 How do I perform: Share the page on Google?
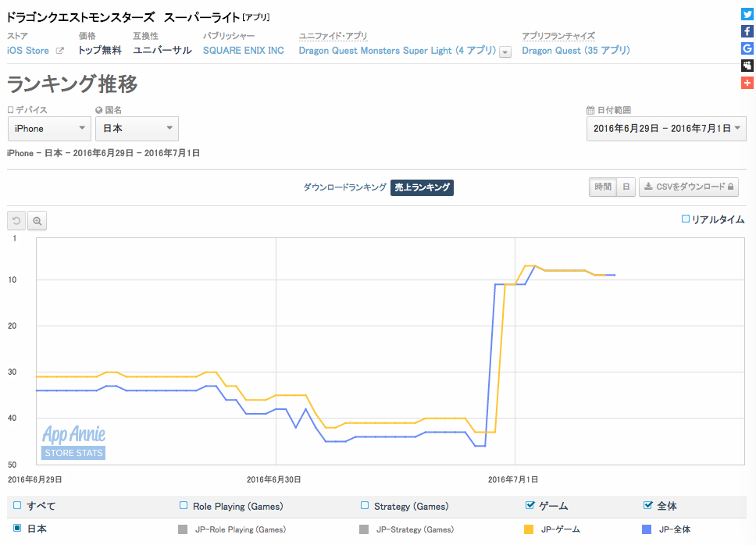click(x=747, y=48)
